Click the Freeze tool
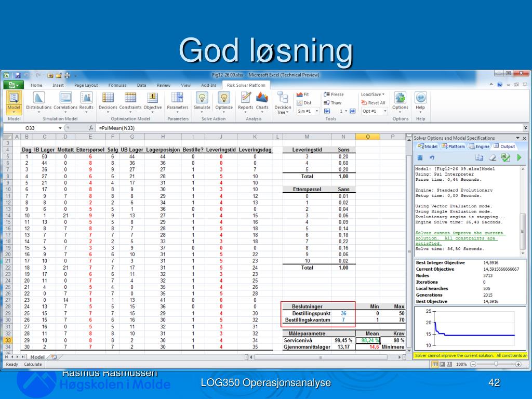Image resolution: width=532 pixels, height=399 pixels. click(x=334, y=95)
